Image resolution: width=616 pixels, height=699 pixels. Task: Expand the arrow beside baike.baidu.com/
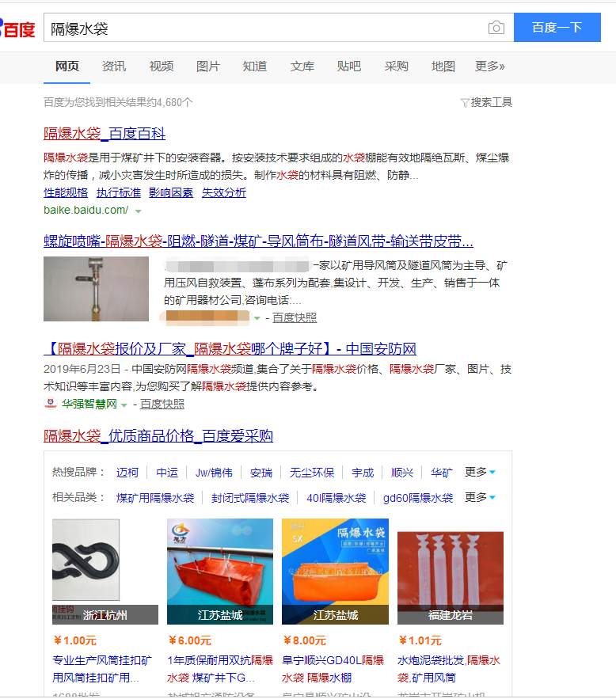tap(139, 211)
